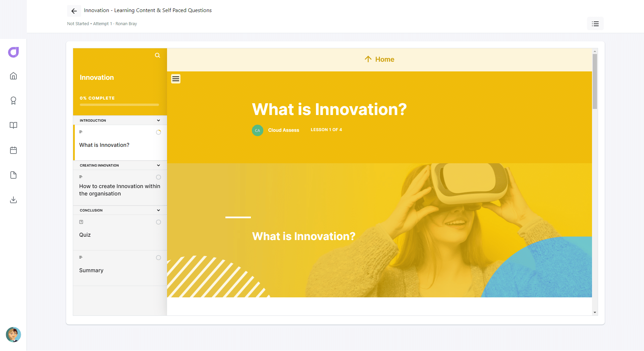The width and height of the screenshot is (644, 351).
Task: Click the search magnifier in course sidebar
Action: [x=157, y=55]
